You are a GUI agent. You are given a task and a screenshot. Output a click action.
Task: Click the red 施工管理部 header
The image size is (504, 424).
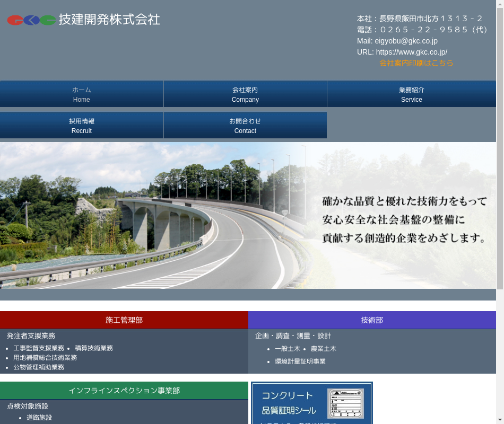point(124,320)
